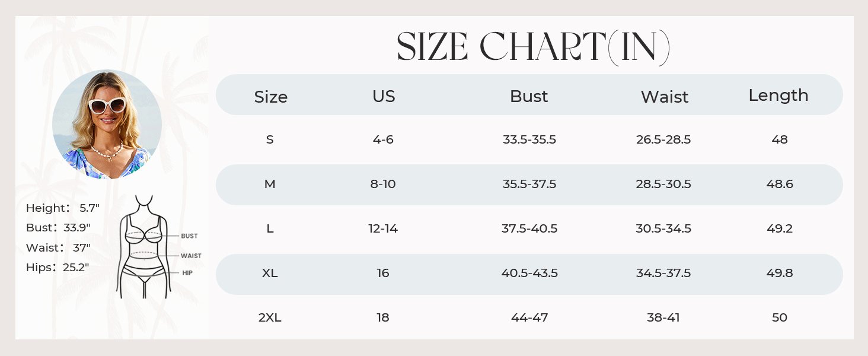The image size is (868, 356).
Task: Select the 2XL size row label
Action: pyautogui.click(x=270, y=318)
